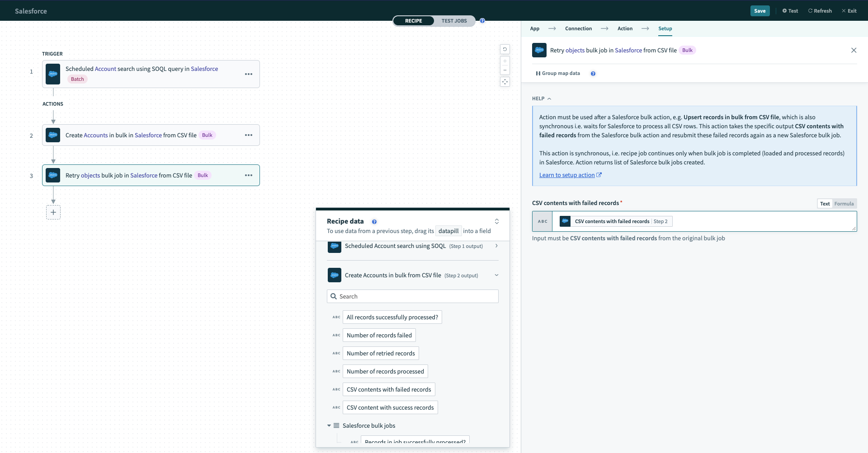
Task: Open the Connection step in the breadcrumb
Action: coord(578,28)
